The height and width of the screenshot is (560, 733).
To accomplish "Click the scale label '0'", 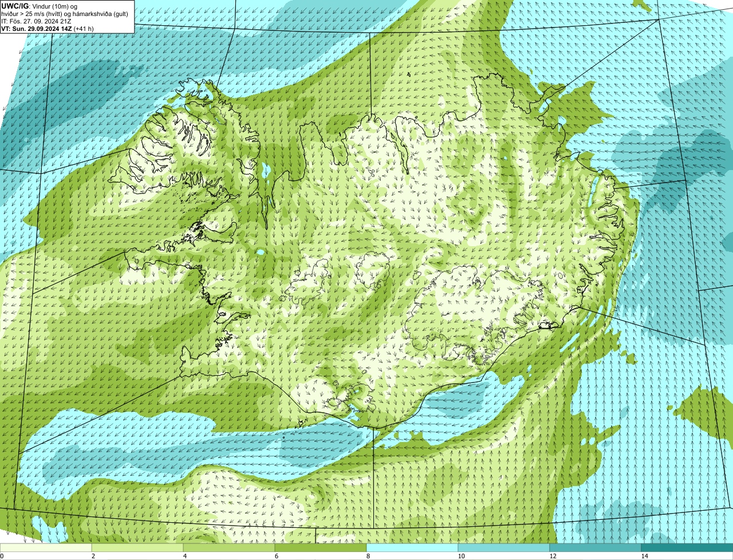I will point(2,556).
